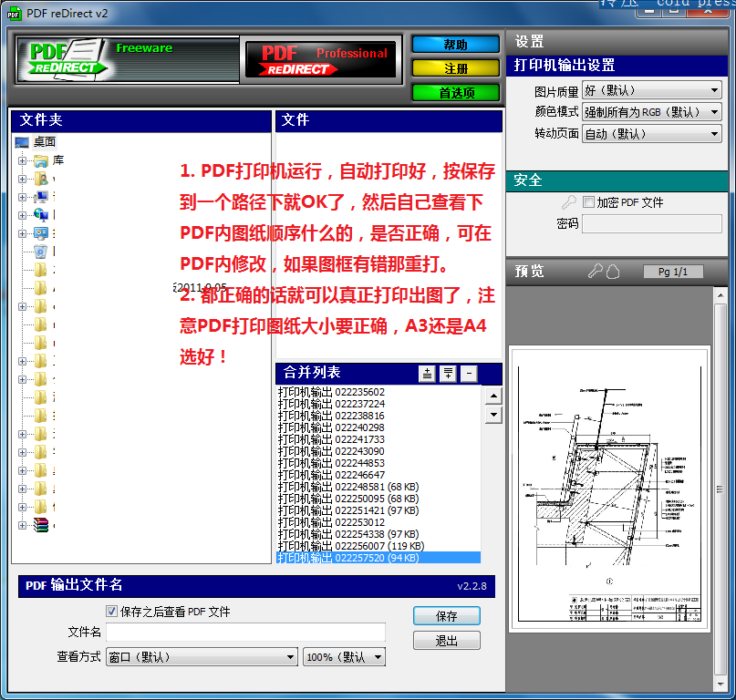Click the key icon in preview header
This screenshot has width=736, height=700.
click(596, 271)
